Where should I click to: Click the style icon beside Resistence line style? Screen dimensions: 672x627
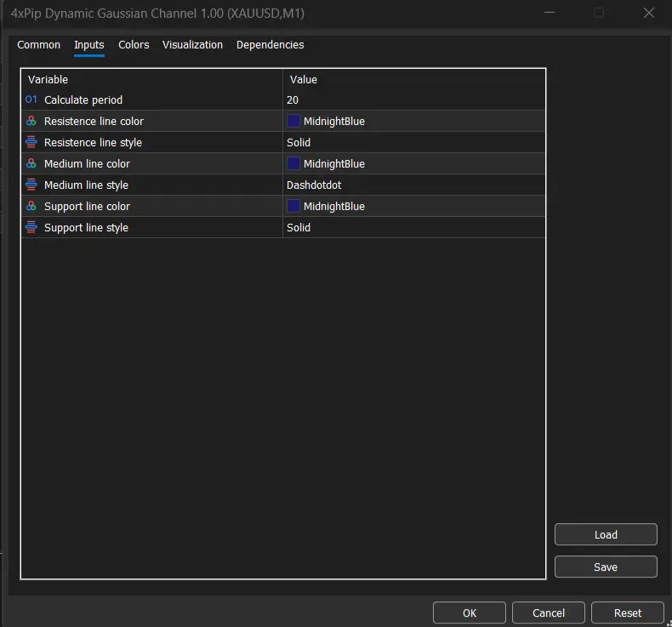point(31,142)
